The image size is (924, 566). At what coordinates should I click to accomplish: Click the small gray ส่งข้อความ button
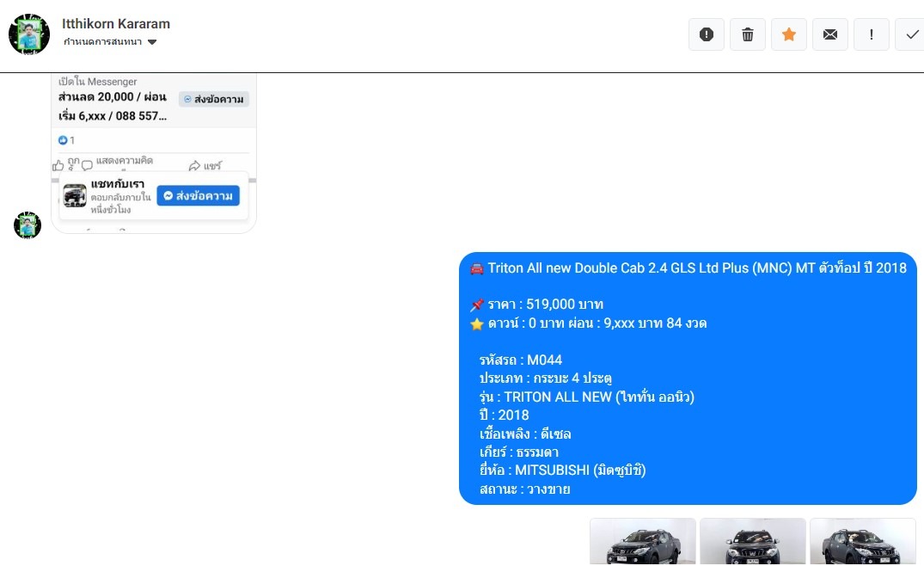tap(214, 99)
